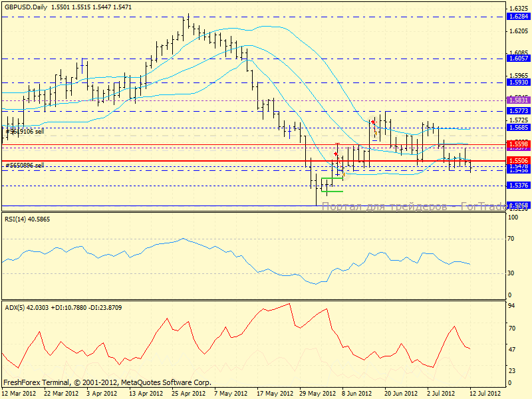Click the FreshForex Terminal copyright text
The width and height of the screenshot is (532, 399).
106,383
